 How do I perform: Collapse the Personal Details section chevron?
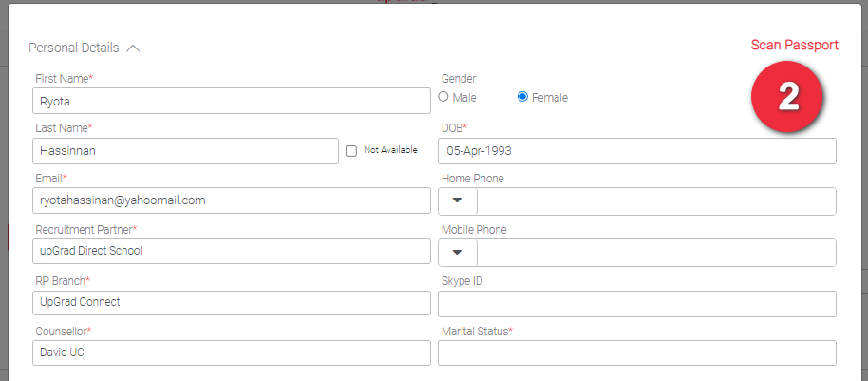point(133,48)
